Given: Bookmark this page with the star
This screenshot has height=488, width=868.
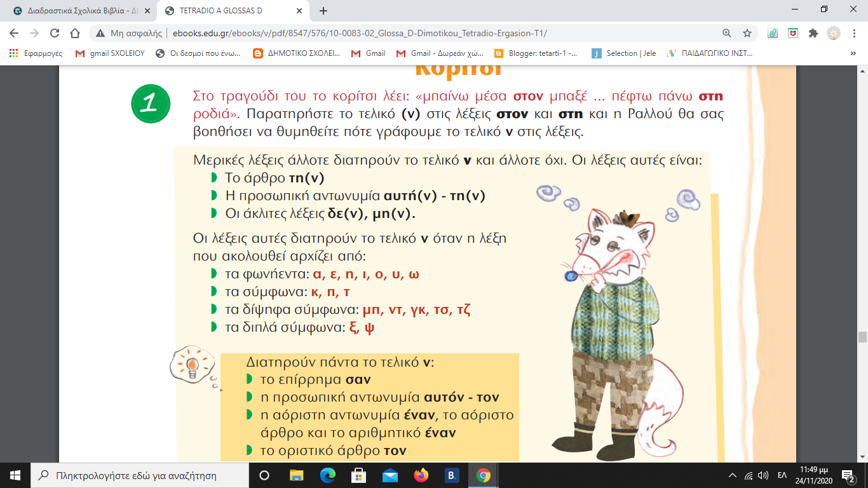Looking at the screenshot, I should 747,33.
